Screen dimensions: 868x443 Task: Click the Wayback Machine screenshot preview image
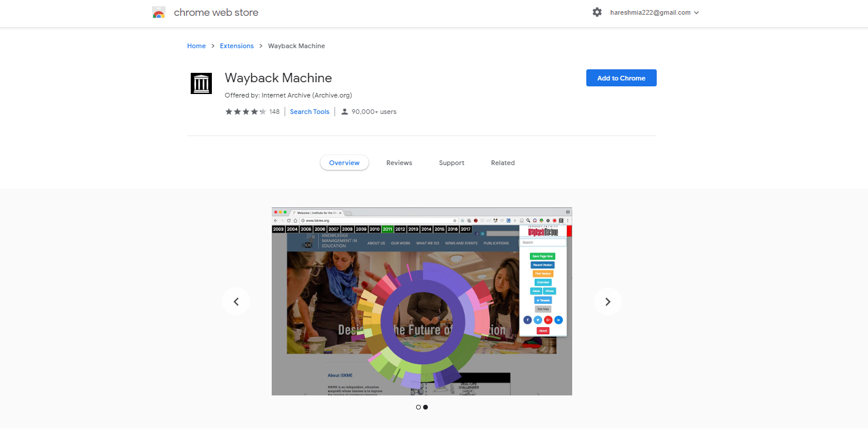[422, 301]
